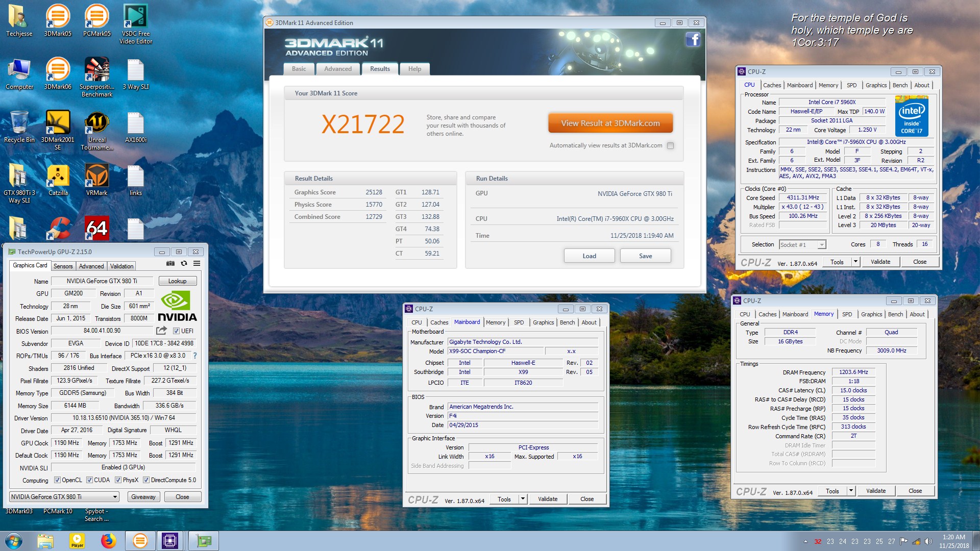This screenshot has width=980, height=551.
Task: Open SPD tab in CPU-Z Mainboard window
Action: point(519,322)
